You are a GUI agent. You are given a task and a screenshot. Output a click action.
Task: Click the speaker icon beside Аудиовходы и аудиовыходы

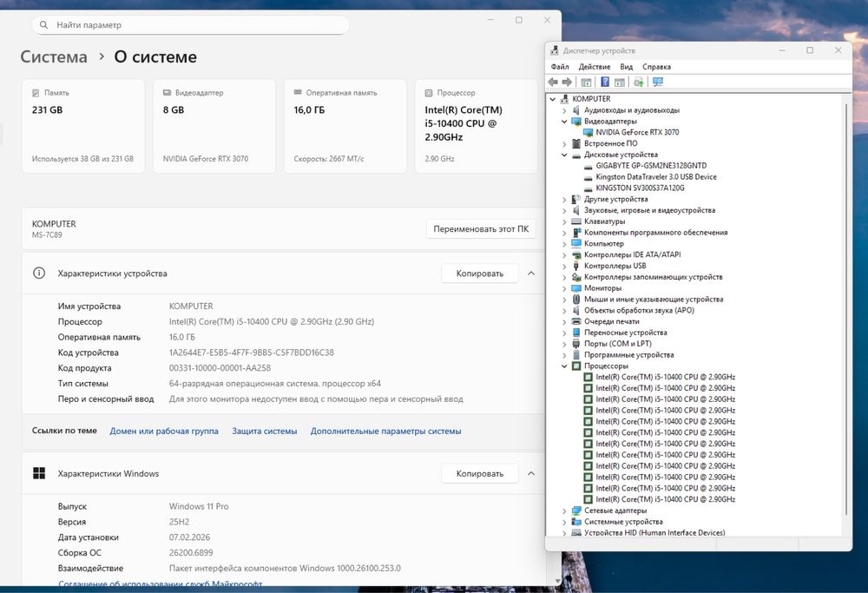(x=576, y=110)
